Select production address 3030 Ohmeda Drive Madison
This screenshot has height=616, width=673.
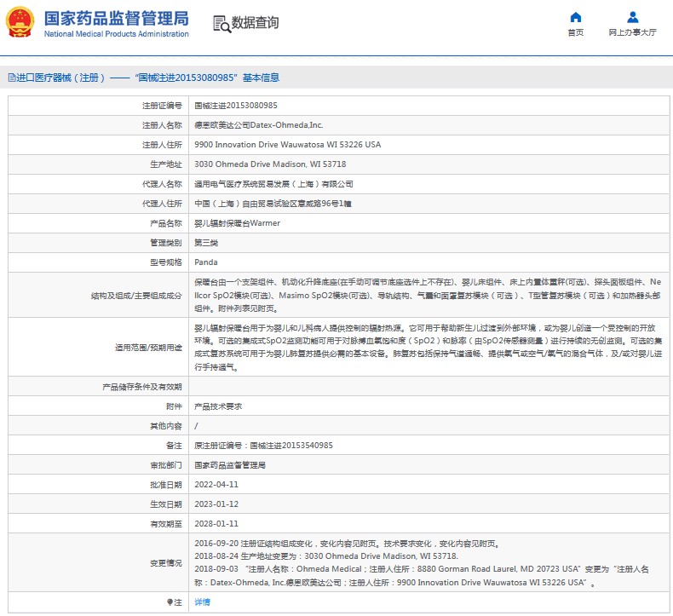270,164
